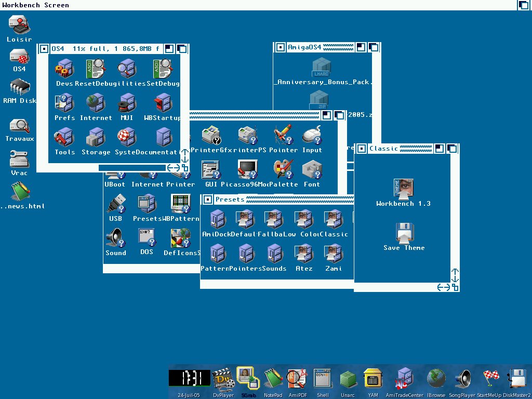This screenshot has height=399, width=532.
Task: Open the Storage drawer
Action: [x=96, y=137]
